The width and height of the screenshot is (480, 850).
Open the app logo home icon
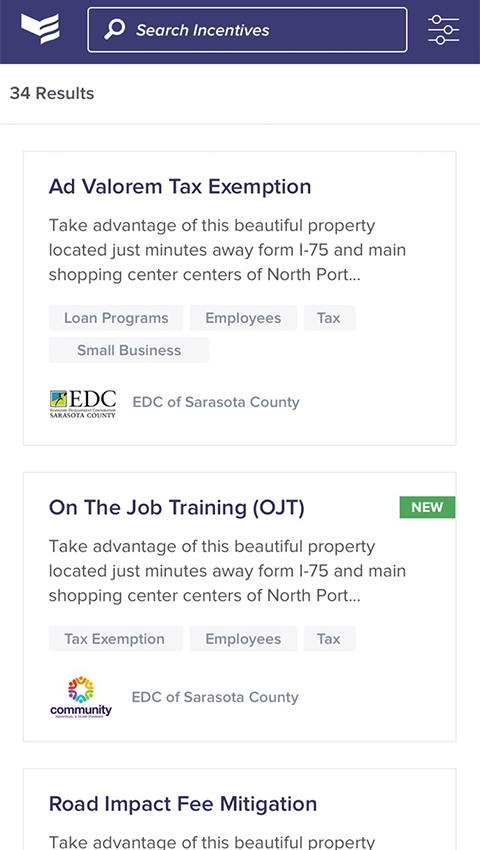coord(41,28)
